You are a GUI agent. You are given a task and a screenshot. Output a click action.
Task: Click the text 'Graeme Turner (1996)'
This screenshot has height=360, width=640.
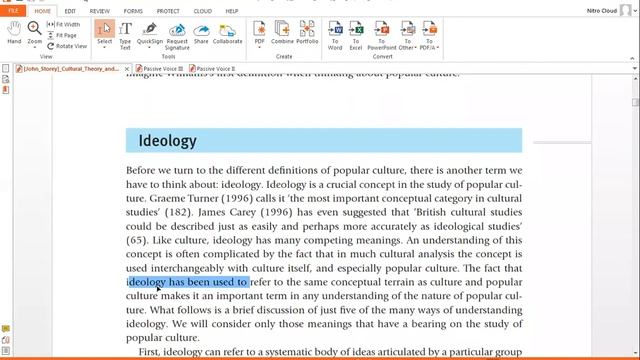201,198
